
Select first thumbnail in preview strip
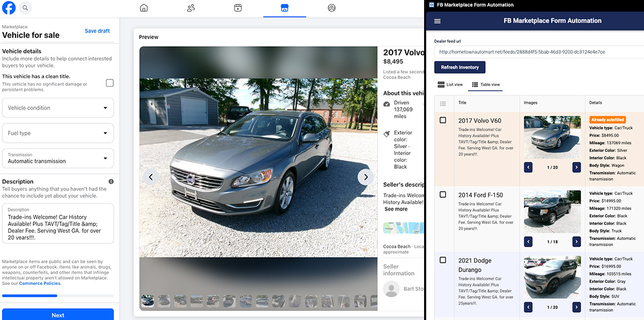click(x=148, y=301)
